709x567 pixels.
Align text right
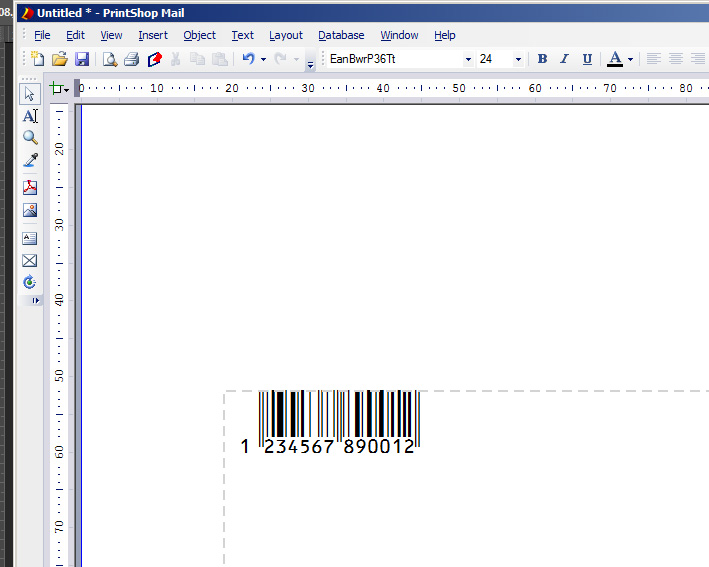tap(698, 59)
